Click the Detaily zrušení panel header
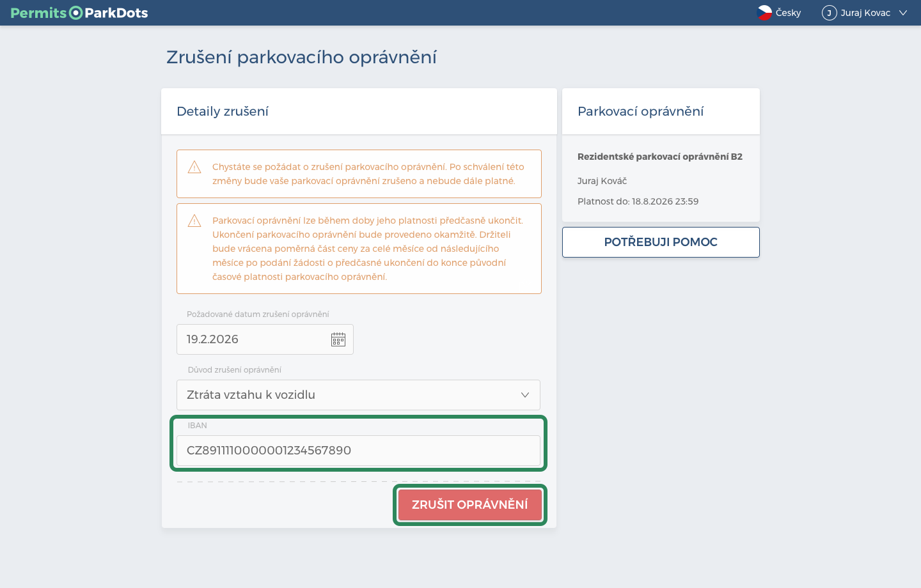 tap(359, 111)
